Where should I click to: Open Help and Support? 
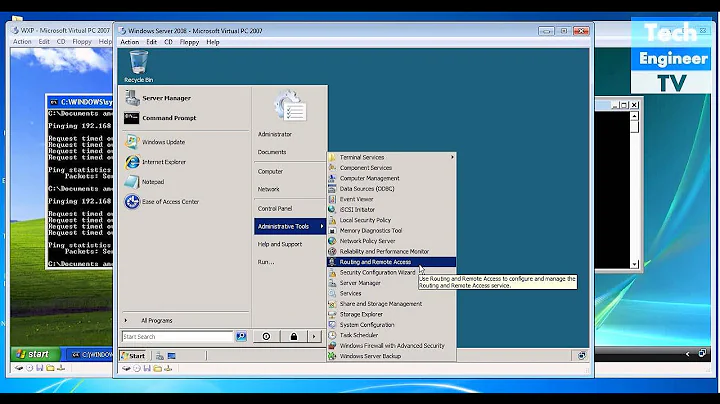tap(280, 244)
